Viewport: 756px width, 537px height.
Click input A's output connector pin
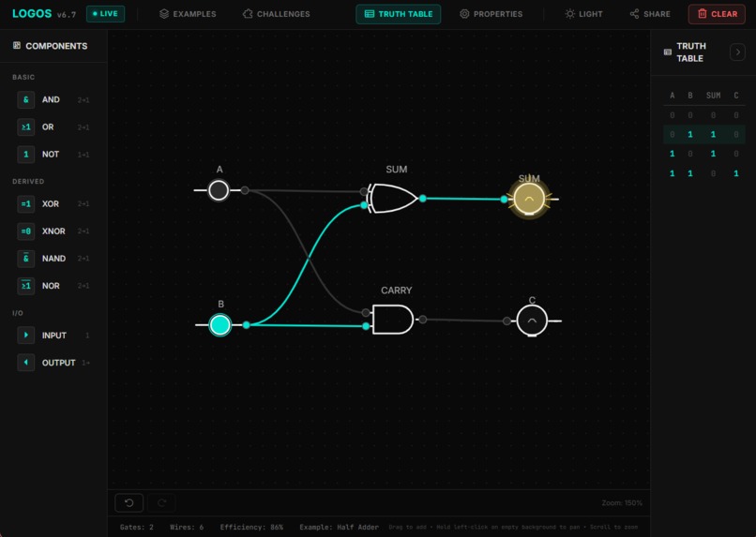[x=245, y=190]
